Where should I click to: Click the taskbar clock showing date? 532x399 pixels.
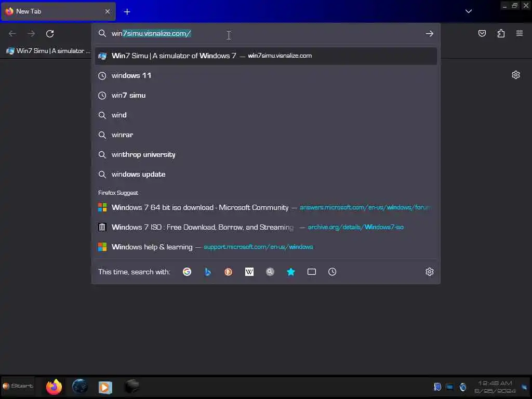495,387
